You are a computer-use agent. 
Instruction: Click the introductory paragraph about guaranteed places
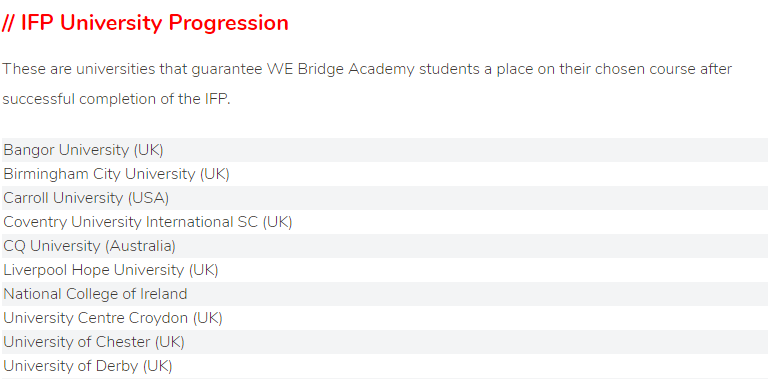coord(367,84)
